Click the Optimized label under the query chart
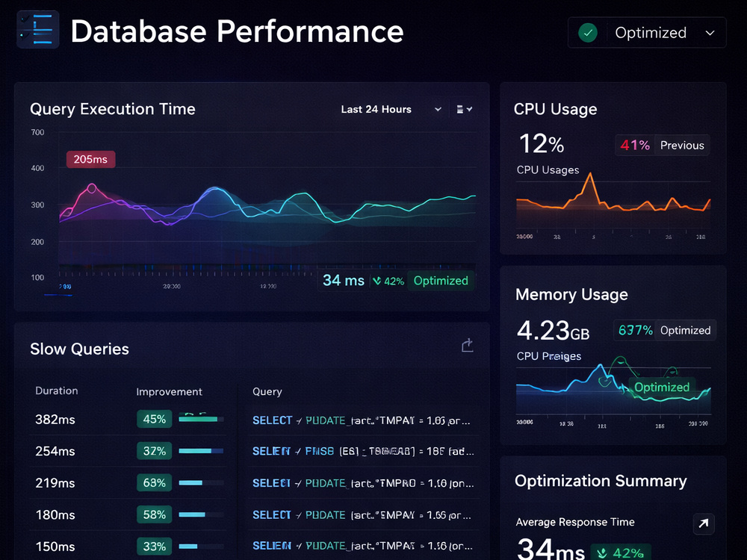The height and width of the screenshot is (560, 747). pyautogui.click(x=441, y=281)
